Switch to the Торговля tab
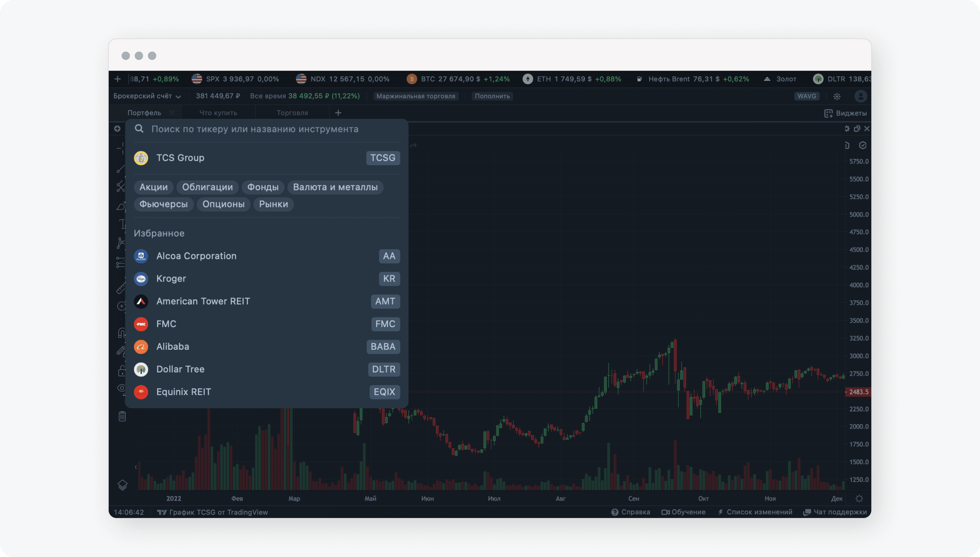This screenshot has width=980, height=557. (x=292, y=113)
